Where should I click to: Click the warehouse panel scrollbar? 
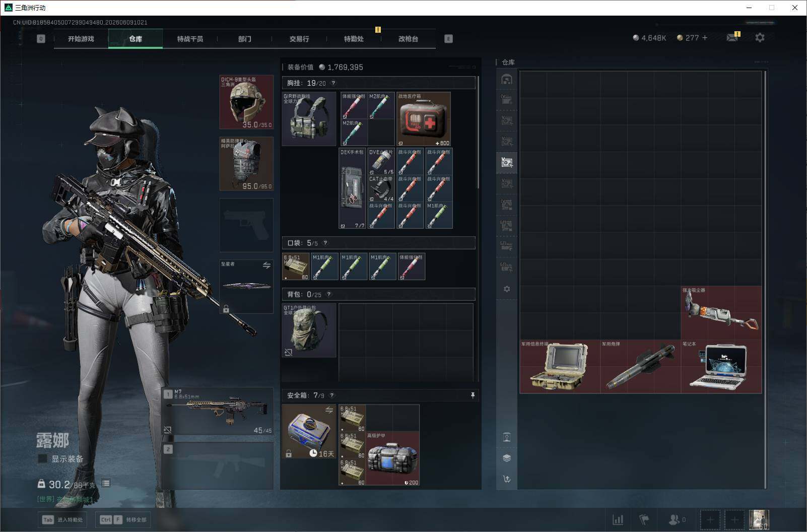pyautogui.click(x=765, y=280)
